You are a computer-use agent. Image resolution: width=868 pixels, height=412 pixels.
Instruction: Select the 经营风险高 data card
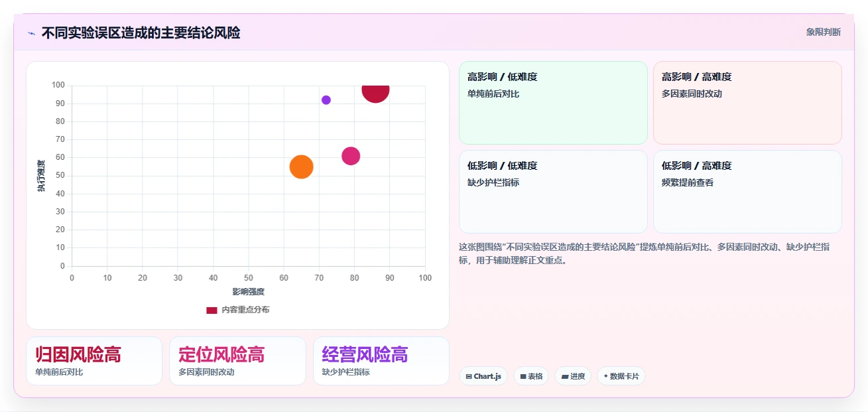click(x=381, y=361)
